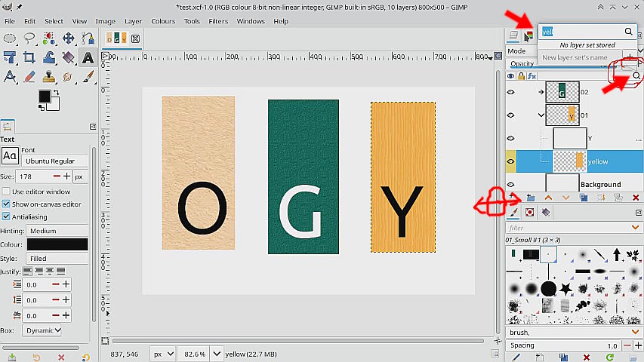The width and height of the screenshot is (644, 362).
Task: Select the Ellipse Select tool
Action: click(10, 38)
